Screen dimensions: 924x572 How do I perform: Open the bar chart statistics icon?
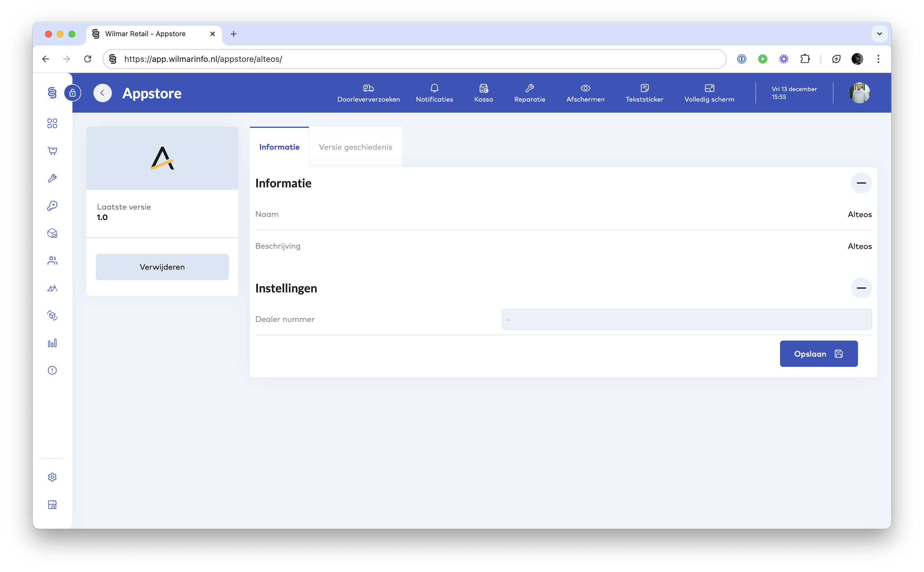coord(52,343)
